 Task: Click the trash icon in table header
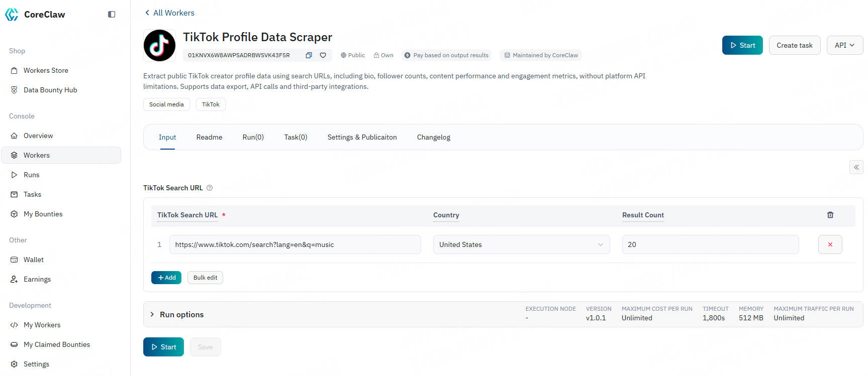(x=830, y=215)
